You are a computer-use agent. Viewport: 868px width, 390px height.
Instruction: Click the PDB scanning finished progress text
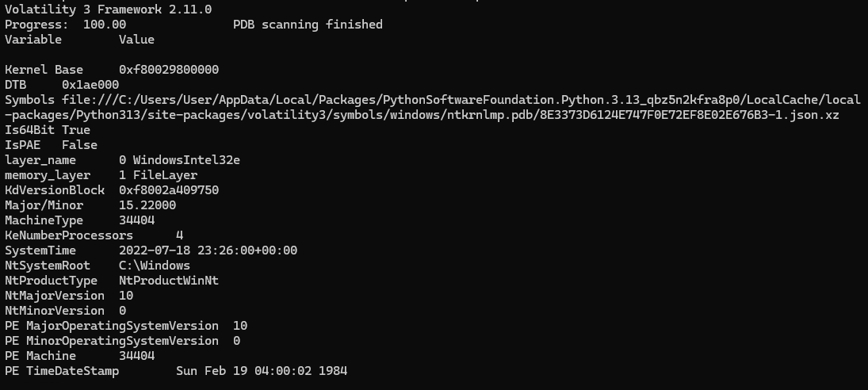[308, 25]
